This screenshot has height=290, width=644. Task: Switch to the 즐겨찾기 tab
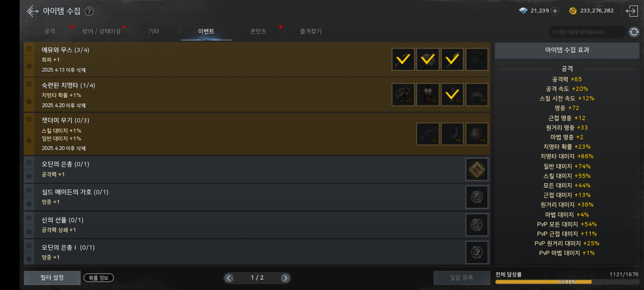click(311, 31)
